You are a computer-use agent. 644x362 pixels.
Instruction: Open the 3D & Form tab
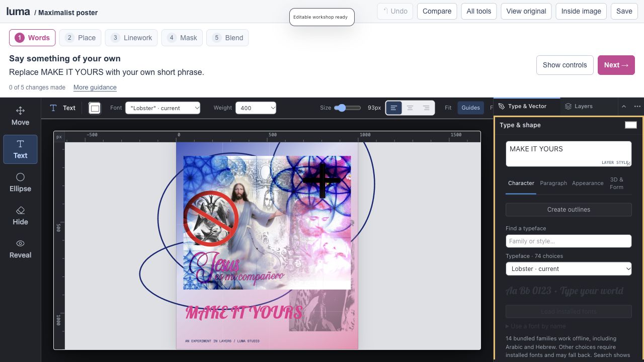(x=616, y=184)
